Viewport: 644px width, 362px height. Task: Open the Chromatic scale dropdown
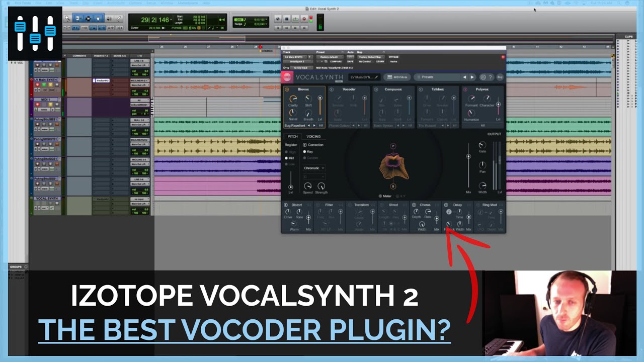[x=314, y=168]
